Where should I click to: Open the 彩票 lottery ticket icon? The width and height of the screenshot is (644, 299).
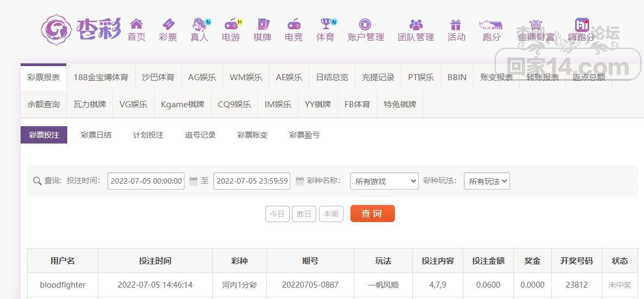[x=168, y=24]
